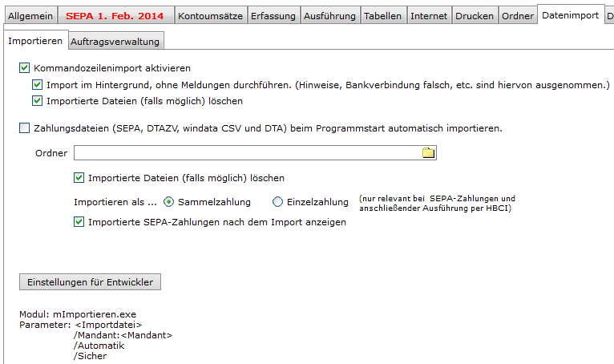
Task: Click the nur relevant bei SEPA-Zahlungen note
Action: tap(437, 204)
